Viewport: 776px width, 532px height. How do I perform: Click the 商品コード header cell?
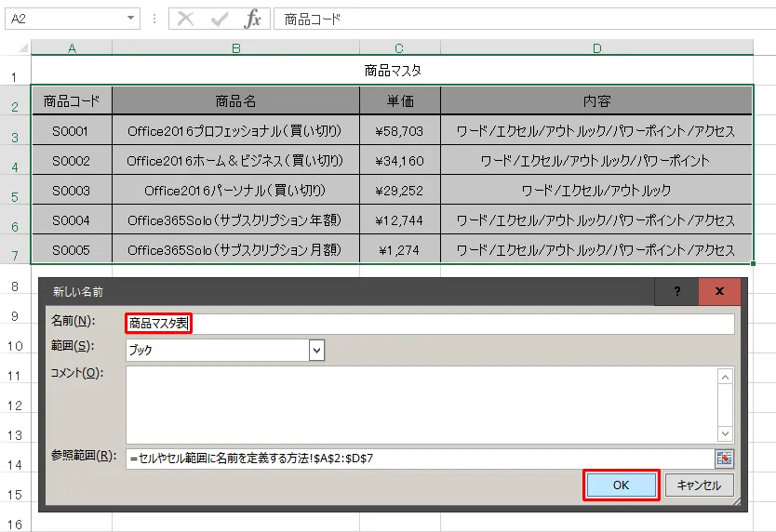pyautogui.click(x=72, y=100)
